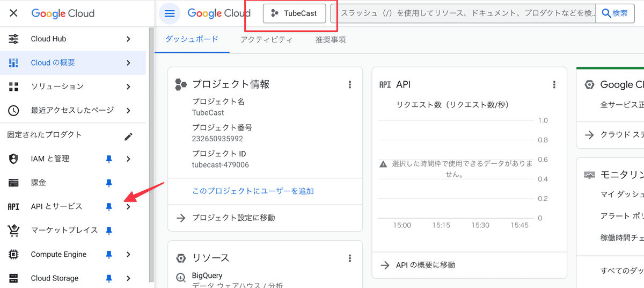The image size is (644, 288).
Task: Click the 課金 credit card icon
Action: (x=13, y=183)
